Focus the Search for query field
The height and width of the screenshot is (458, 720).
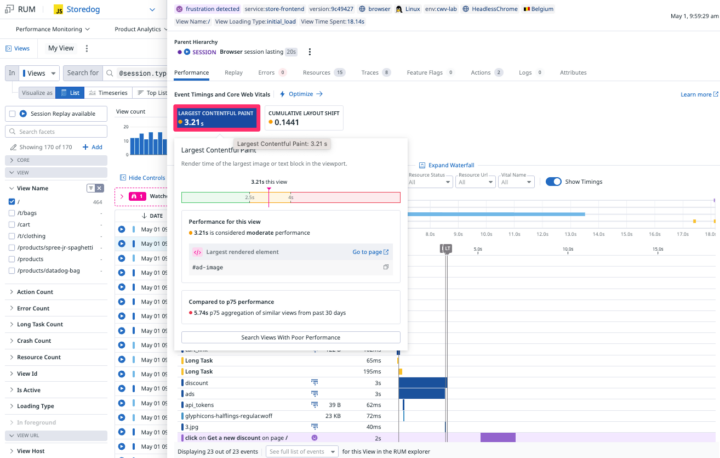tap(135, 73)
